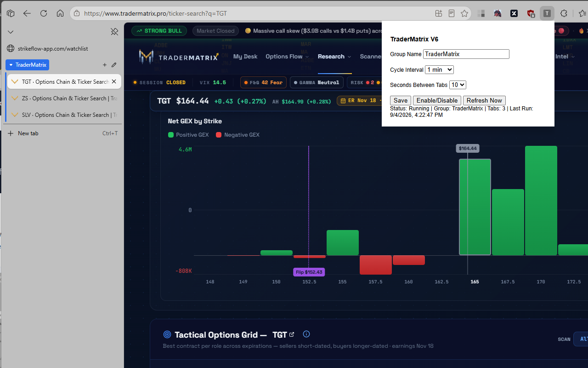Click the GAMMA Neutral indicator
This screenshot has width=588, height=368.
(316, 83)
